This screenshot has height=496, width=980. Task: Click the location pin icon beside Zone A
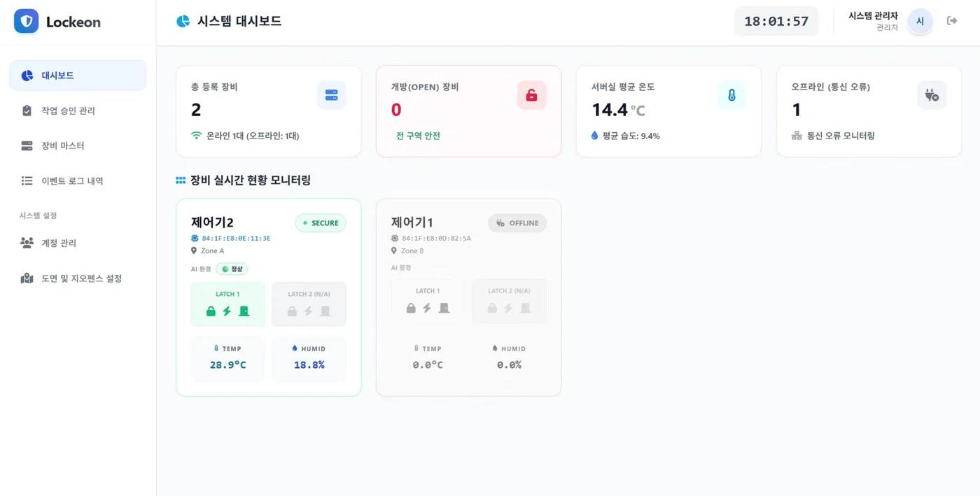194,250
